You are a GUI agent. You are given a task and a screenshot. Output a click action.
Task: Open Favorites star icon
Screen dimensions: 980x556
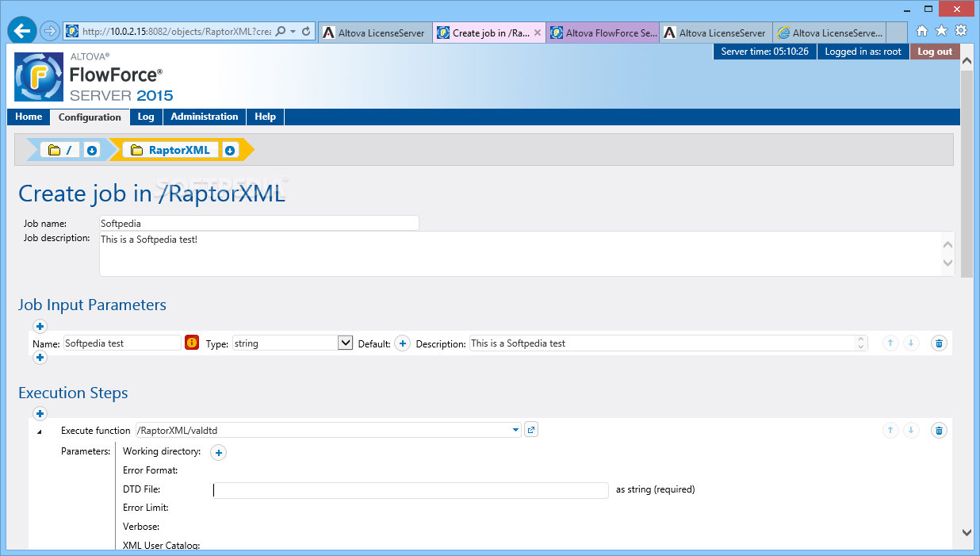click(941, 31)
